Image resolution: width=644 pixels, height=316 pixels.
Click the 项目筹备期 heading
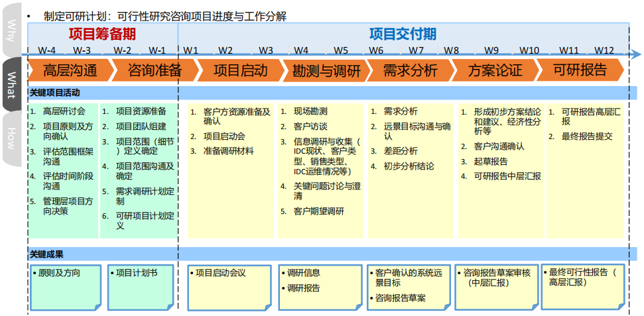(x=102, y=34)
